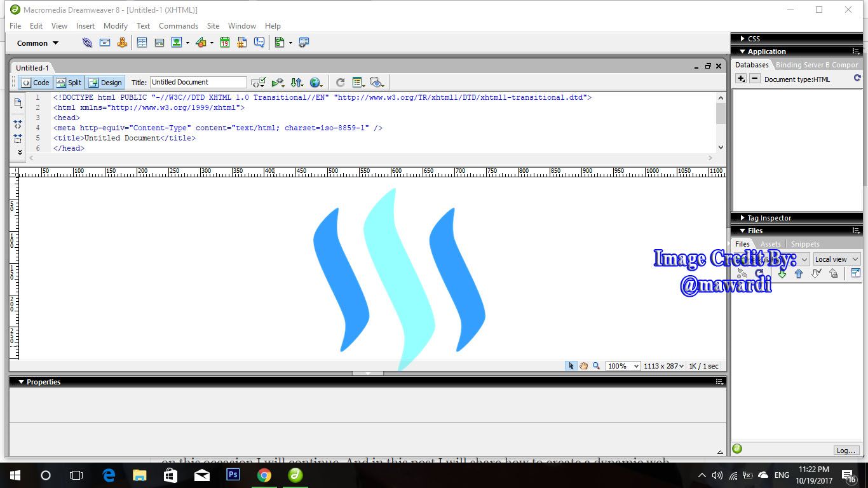Screen dimensions: 868x488
Task: Click the Get Files green down arrow
Action: (782, 273)
